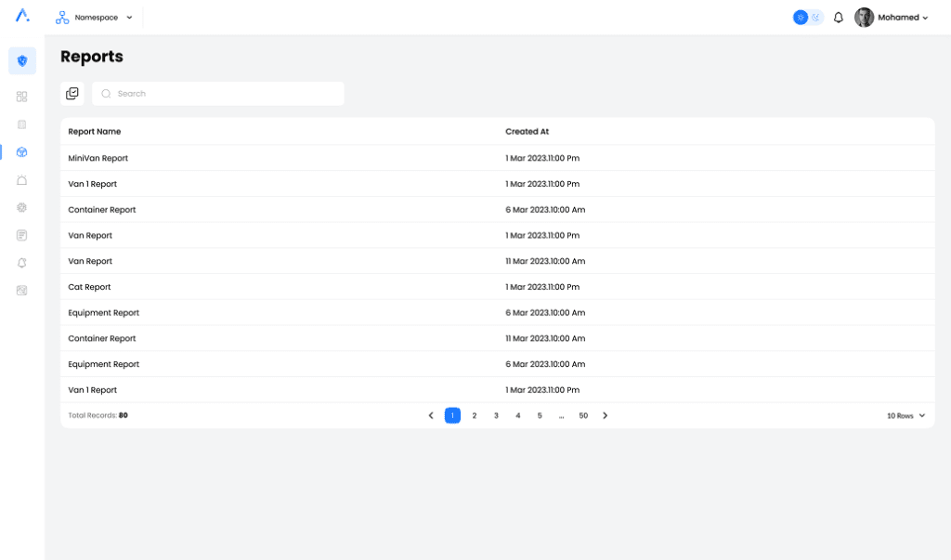The image size is (951, 560).
Task: Expand the Mohamed user menu
Action: (892, 18)
